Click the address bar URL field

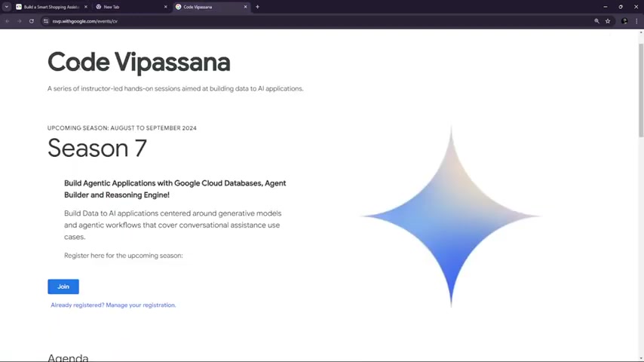point(320,21)
